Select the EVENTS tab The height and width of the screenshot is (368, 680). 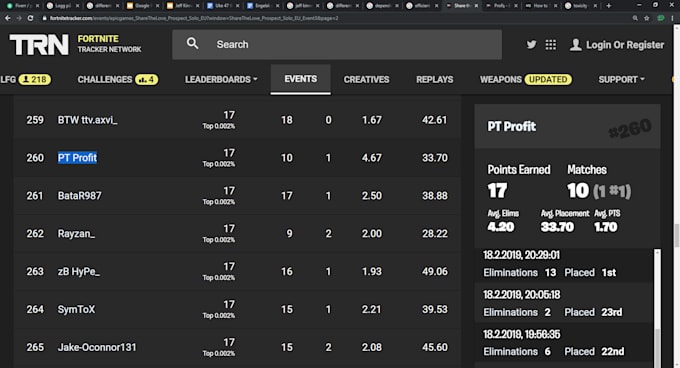click(301, 79)
